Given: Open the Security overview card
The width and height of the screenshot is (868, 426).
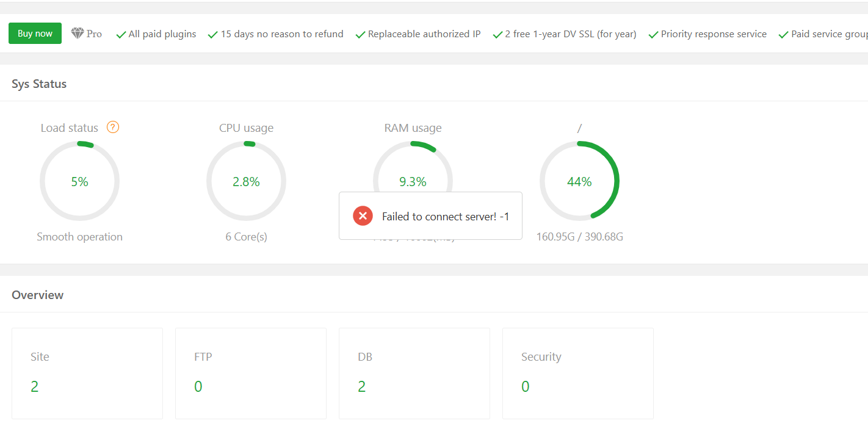Looking at the screenshot, I should click(x=578, y=373).
